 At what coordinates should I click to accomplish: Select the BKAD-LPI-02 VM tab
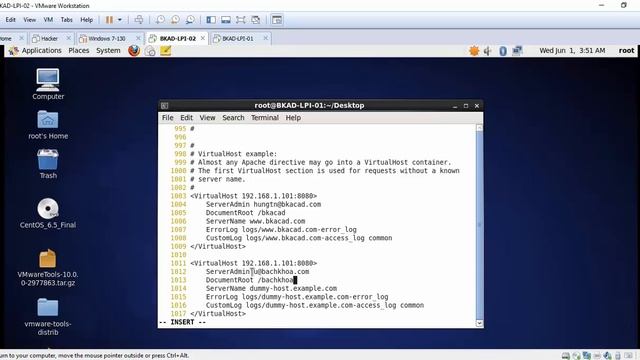pos(177,38)
